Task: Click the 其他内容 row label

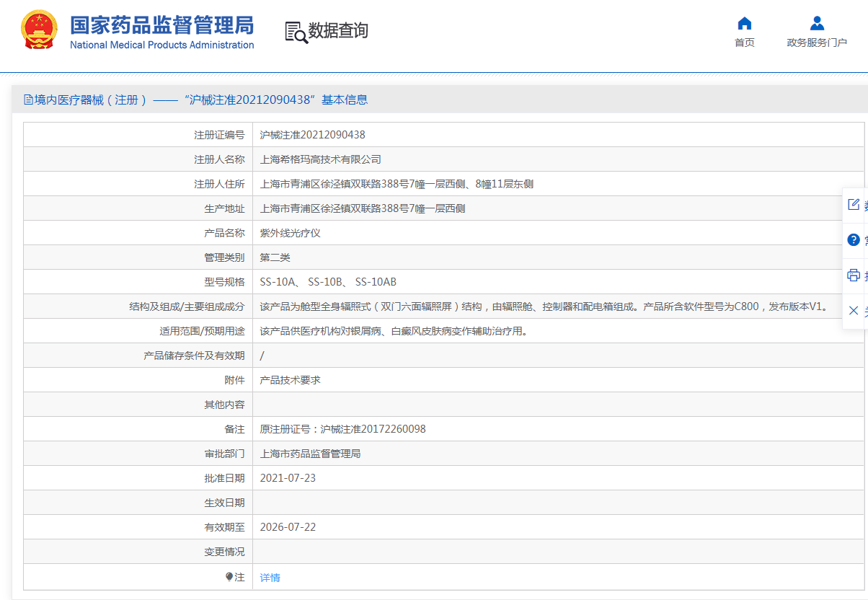Action: pyautogui.click(x=224, y=405)
